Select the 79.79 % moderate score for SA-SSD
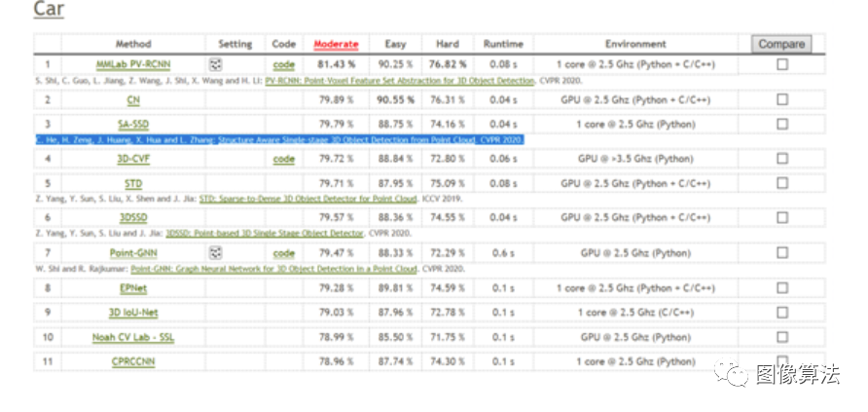Viewport: 868px width, 412px height. click(x=336, y=124)
